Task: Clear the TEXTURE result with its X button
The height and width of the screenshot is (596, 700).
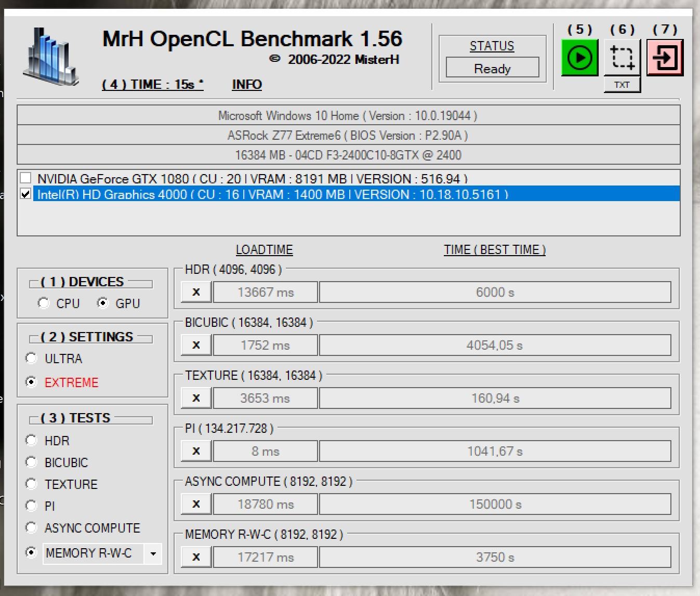Action: [x=196, y=398]
